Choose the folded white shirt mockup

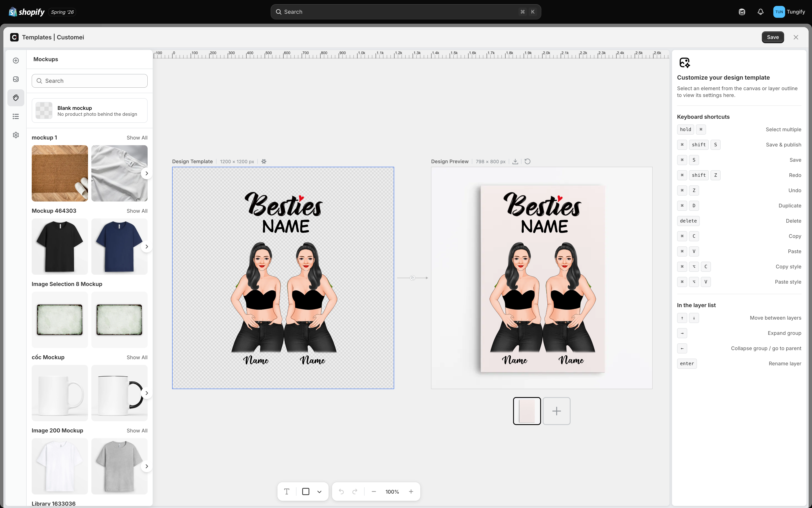pos(119,173)
